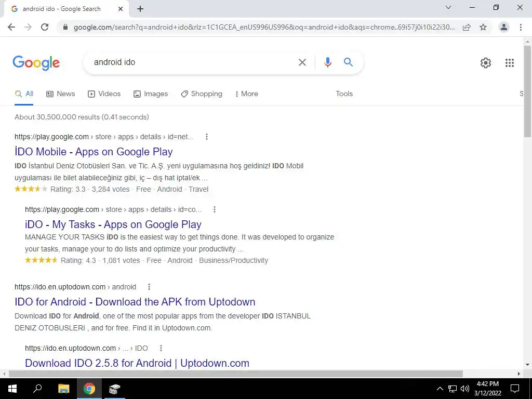This screenshot has height=399, width=532.
Task: Switch to the News results tab
Action: (x=61, y=94)
